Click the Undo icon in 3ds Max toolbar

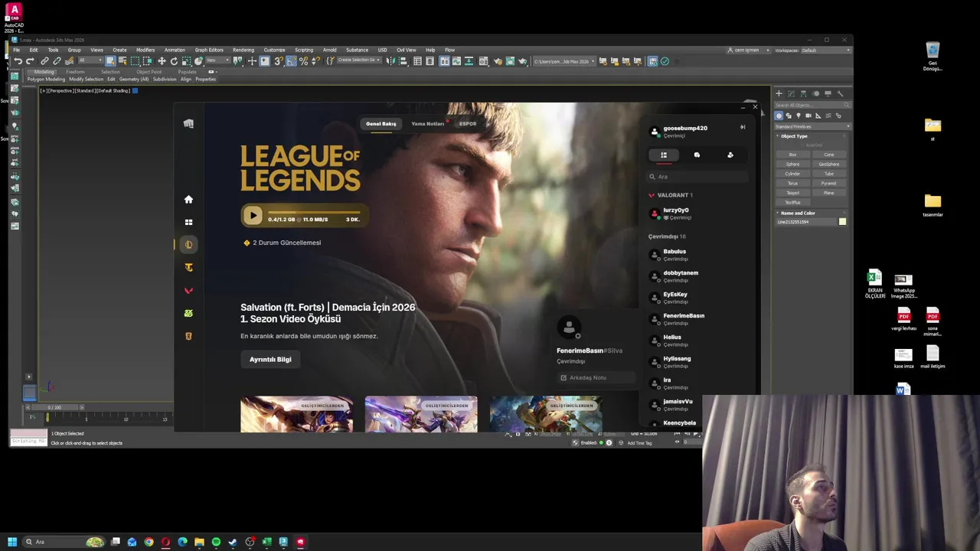point(18,60)
